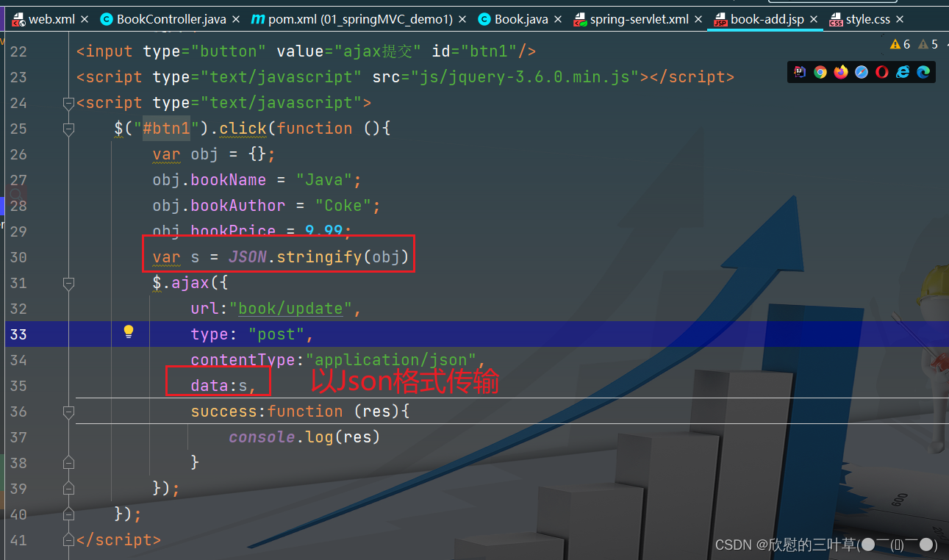
Task: Click line number 27 in gutter
Action: tap(18, 180)
